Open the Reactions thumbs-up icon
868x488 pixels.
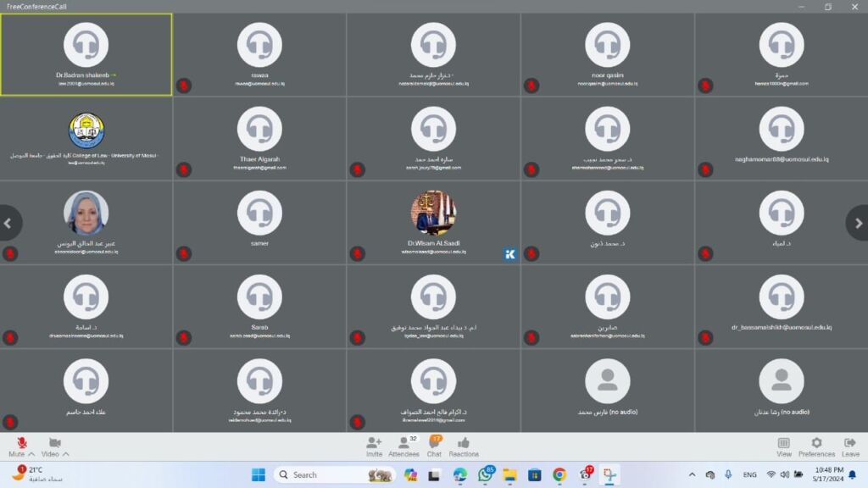(x=464, y=443)
